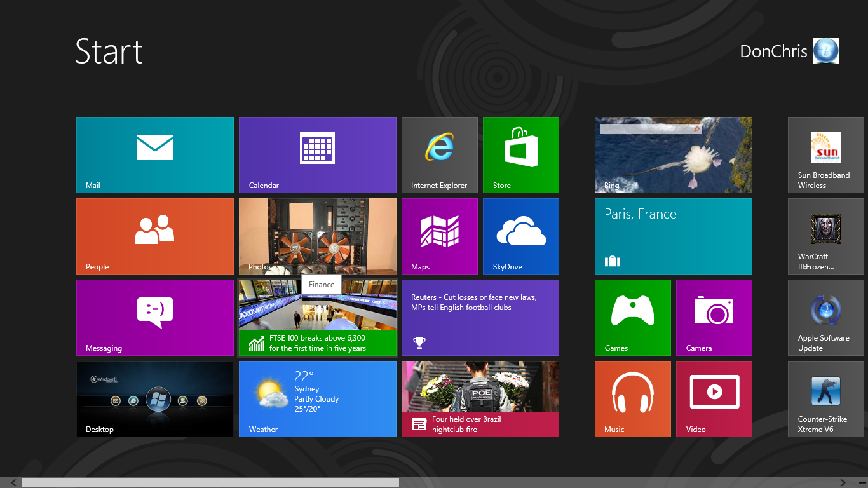Open news tile about Brazil nightclub fire

click(480, 399)
